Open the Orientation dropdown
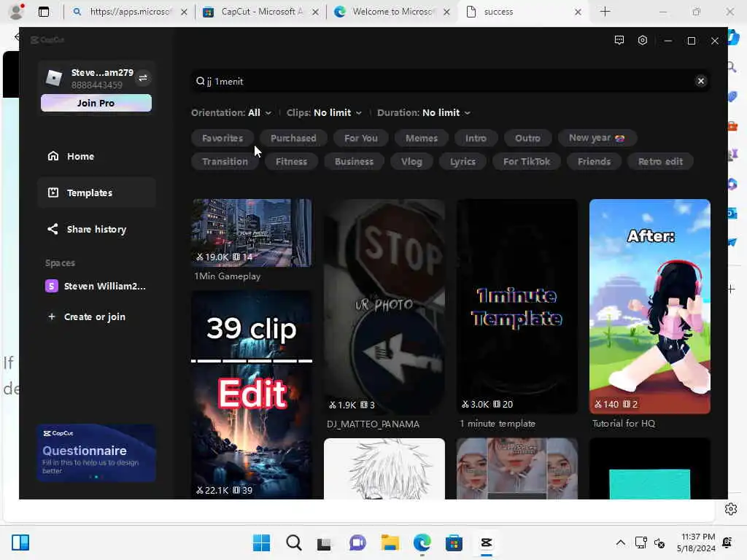Image resolution: width=747 pixels, height=560 pixels. coord(231,113)
